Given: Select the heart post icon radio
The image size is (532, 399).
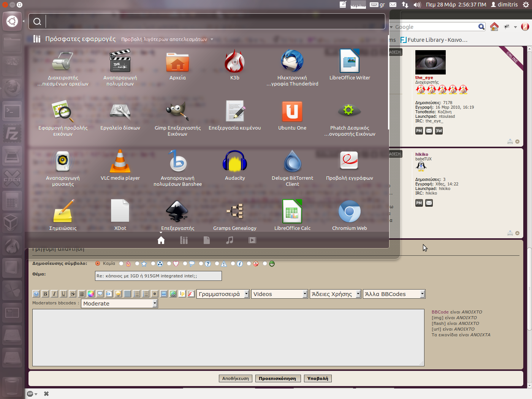Looking at the screenshot, I should click(169, 263).
